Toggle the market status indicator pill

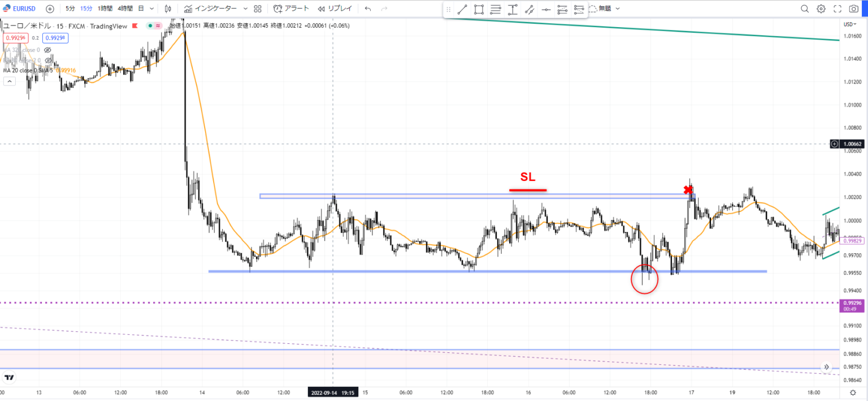click(x=153, y=26)
